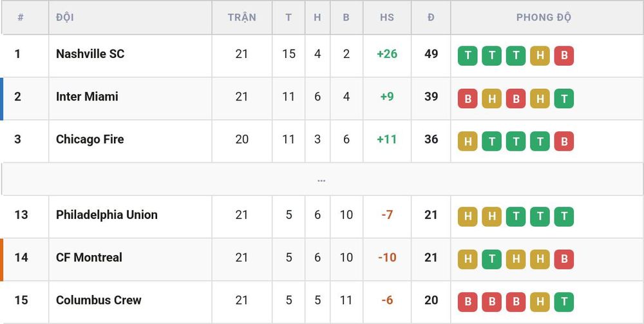Viewport: 644px width, 324px height.
Task: Click Columbus Crew's green T form badge
Action: click(564, 302)
